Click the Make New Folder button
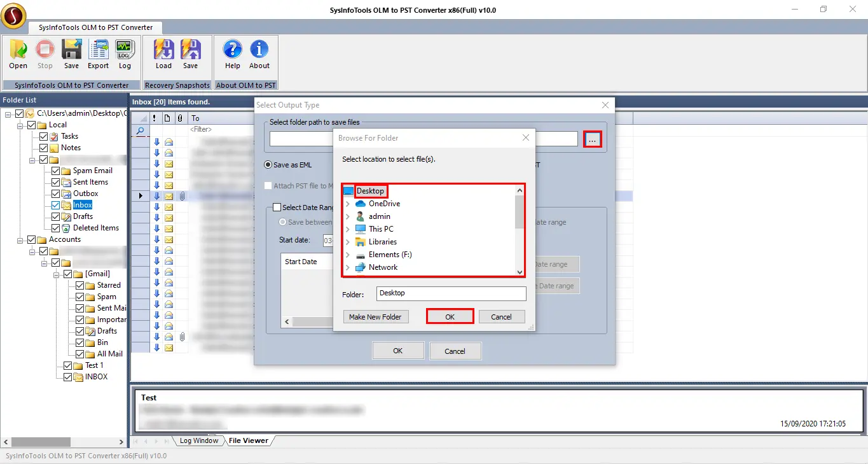The width and height of the screenshot is (868, 464). [x=375, y=317]
